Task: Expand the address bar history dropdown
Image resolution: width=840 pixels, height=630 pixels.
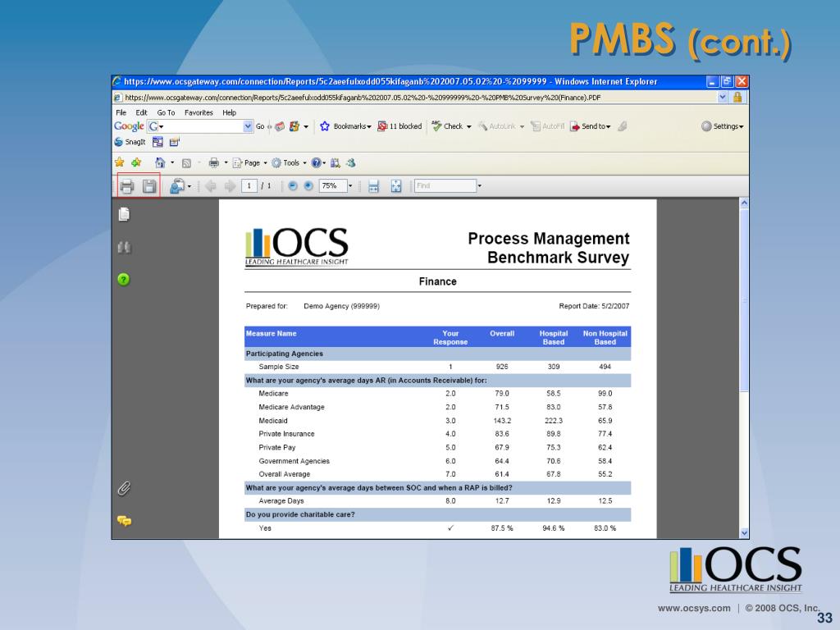Action: (722, 98)
